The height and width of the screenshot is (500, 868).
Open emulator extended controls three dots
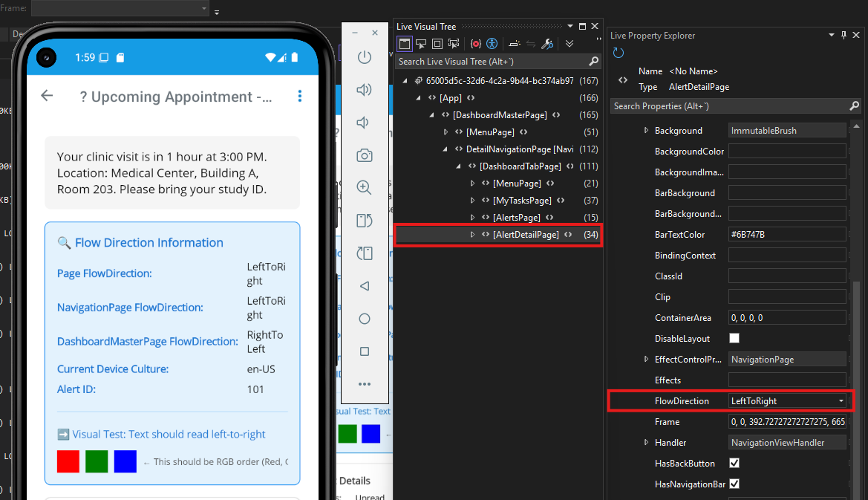[x=365, y=384]
